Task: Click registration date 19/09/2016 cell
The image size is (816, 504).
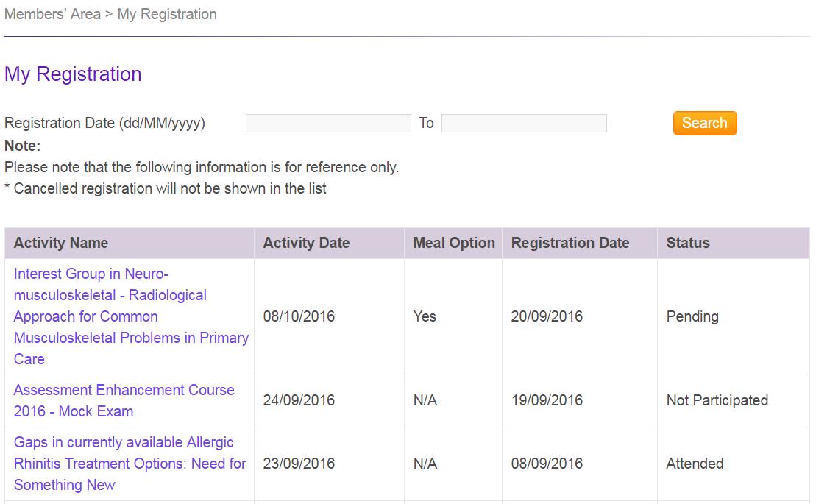Action: 547,400
